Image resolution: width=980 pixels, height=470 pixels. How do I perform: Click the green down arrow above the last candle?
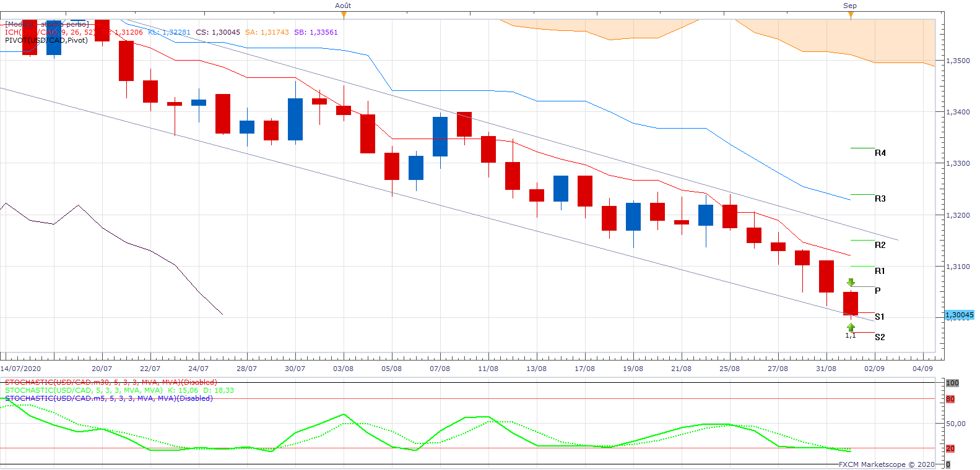click(x=851, y=283)
